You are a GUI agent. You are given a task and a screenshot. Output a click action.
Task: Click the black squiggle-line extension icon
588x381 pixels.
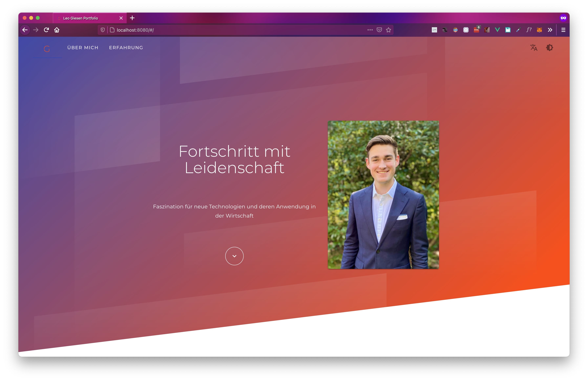[445, 30]
